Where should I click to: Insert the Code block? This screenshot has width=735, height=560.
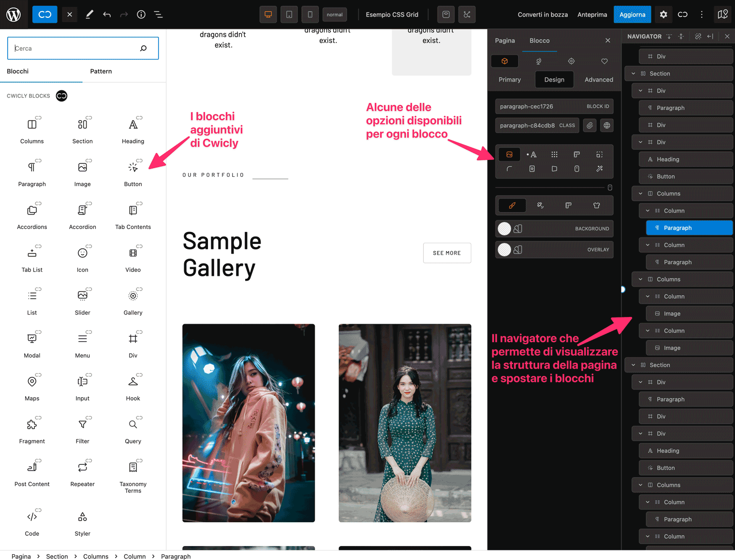pyautogui.click(x=32, y=523)
